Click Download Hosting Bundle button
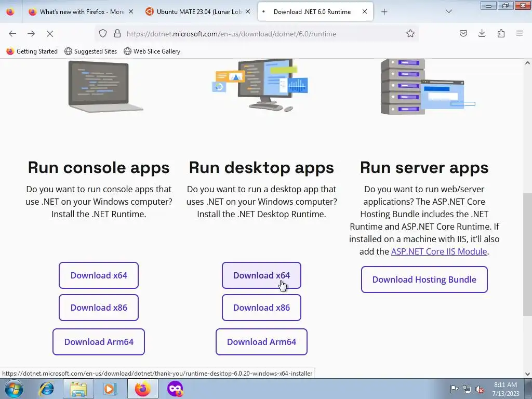 (x=424, y=280)
